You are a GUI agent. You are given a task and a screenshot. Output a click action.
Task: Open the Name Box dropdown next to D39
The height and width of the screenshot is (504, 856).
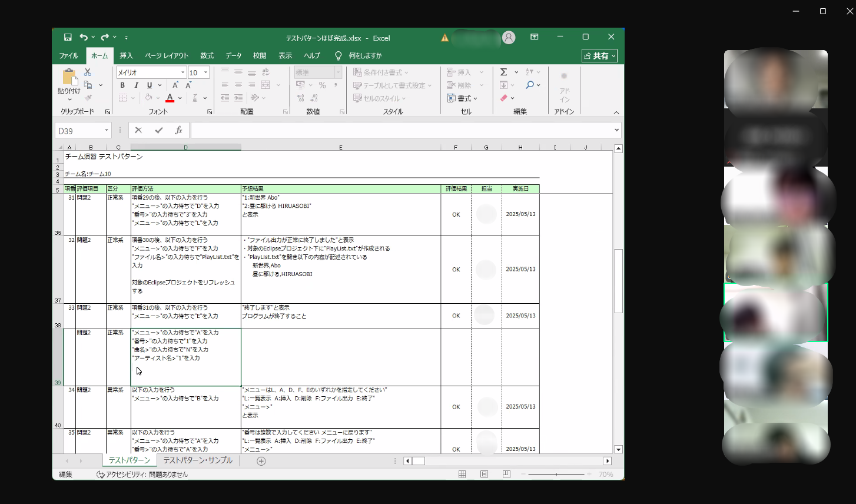pyautogui.click(x=107, y=131)
